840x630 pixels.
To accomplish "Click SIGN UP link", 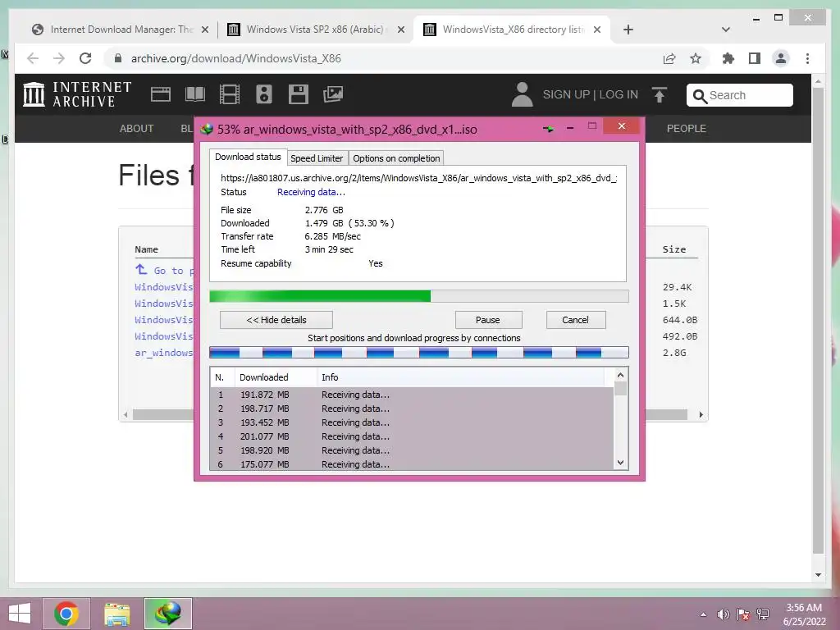I will point(566,95).
